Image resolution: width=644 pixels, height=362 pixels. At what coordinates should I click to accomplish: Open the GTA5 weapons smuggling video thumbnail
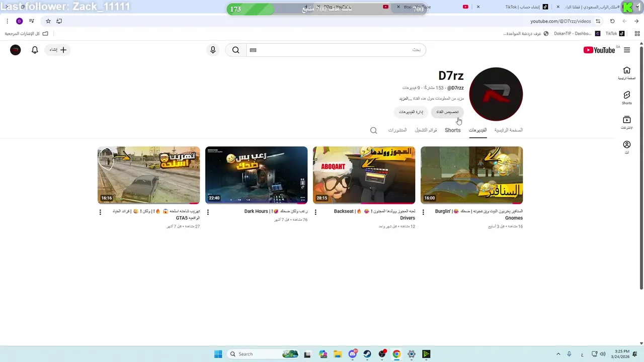(149, 175)
